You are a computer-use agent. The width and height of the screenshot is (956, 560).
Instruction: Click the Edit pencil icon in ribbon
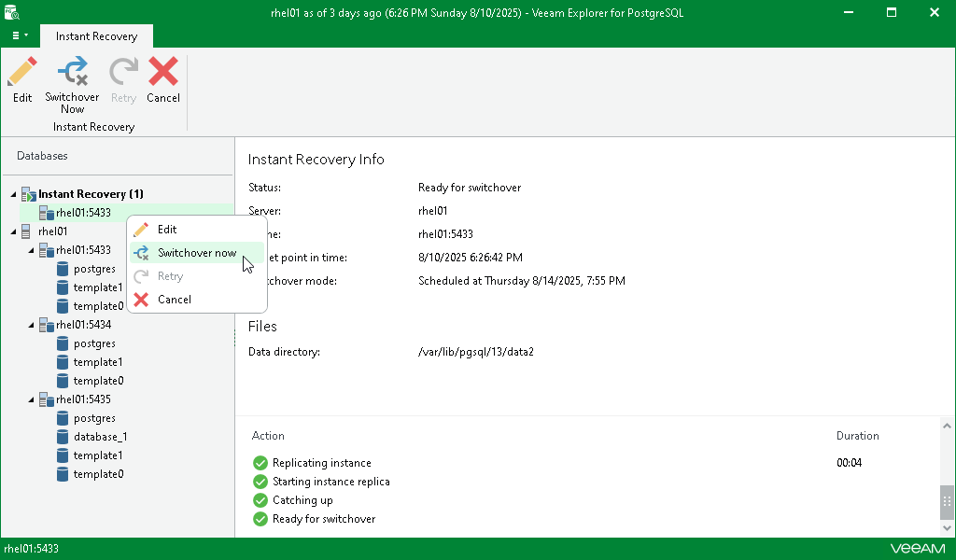point(22,73)
